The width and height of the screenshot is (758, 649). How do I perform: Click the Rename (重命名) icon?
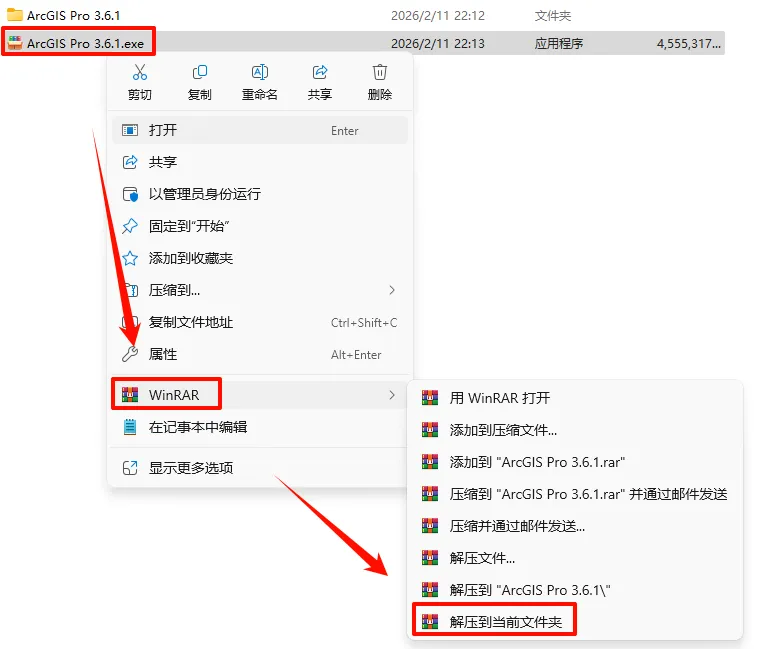click(x=260, y=72)
